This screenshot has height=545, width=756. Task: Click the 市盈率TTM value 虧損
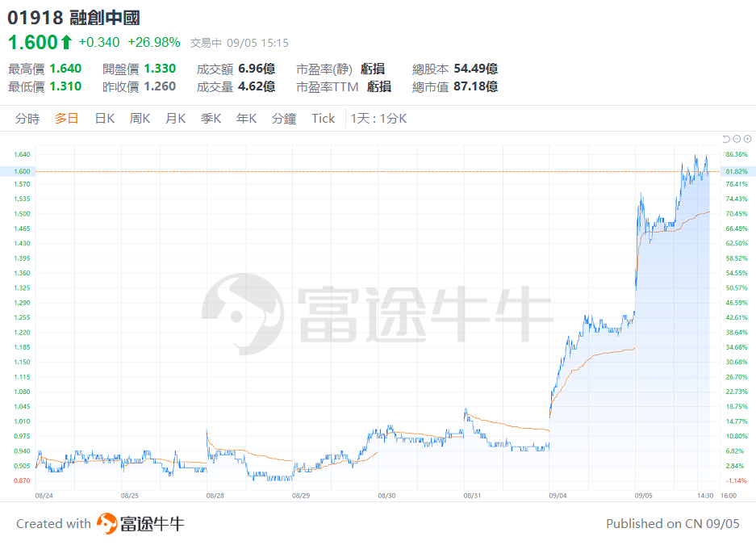(379, 86)
